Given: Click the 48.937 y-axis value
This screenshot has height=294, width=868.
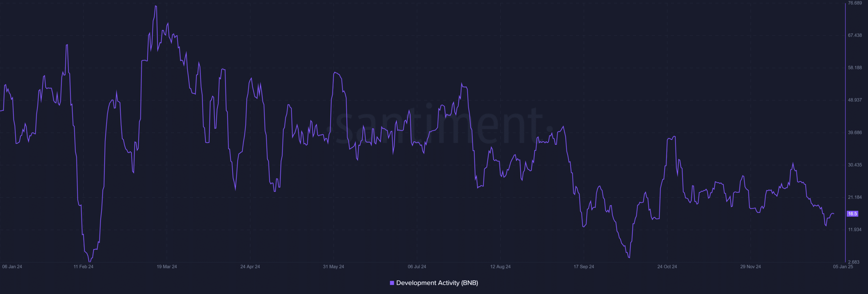Looking at the screenshot, I should [x=855, y=100].
